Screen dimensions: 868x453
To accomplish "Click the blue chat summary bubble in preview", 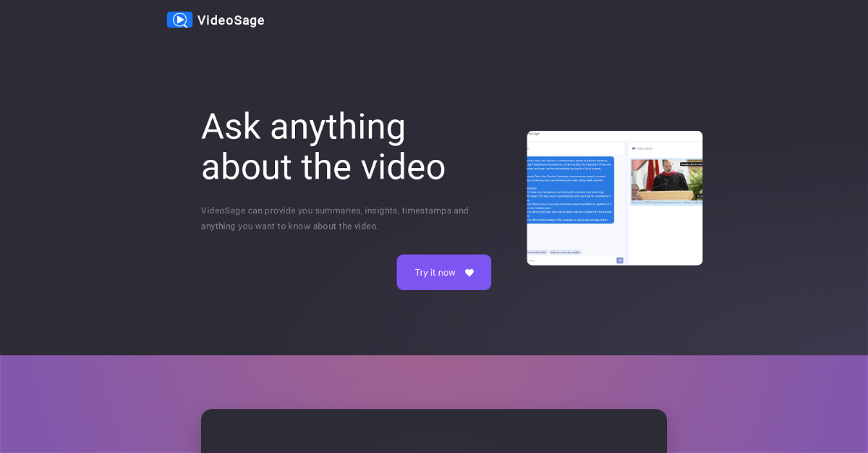I will click(570, 190).
